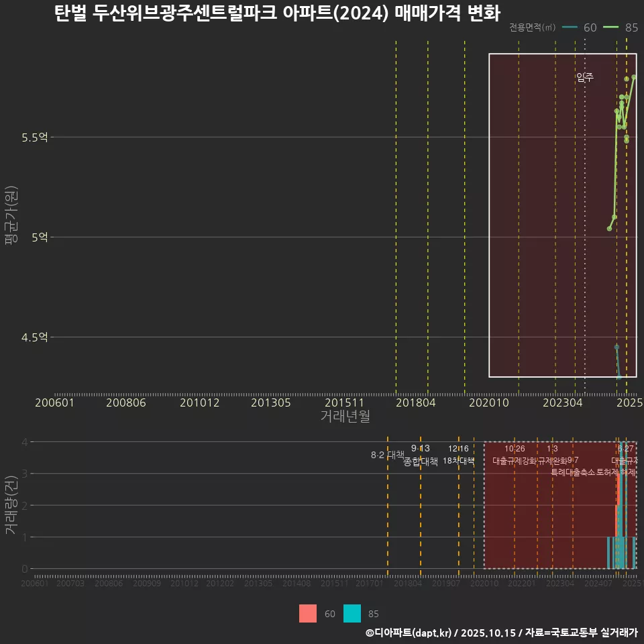Select the 10·26 대출규제강화 marker
This screenshot has height=644, width=644.
coord(513,454)
